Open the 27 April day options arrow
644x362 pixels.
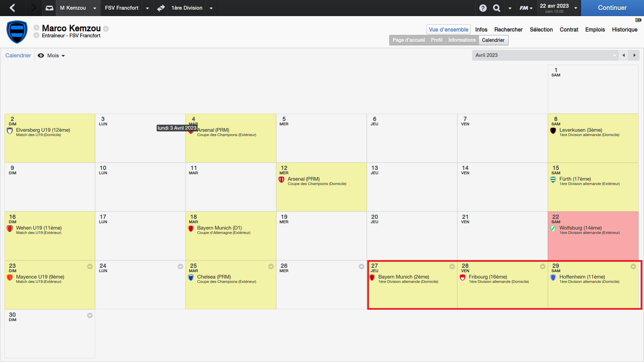click(x=452, y=266)
